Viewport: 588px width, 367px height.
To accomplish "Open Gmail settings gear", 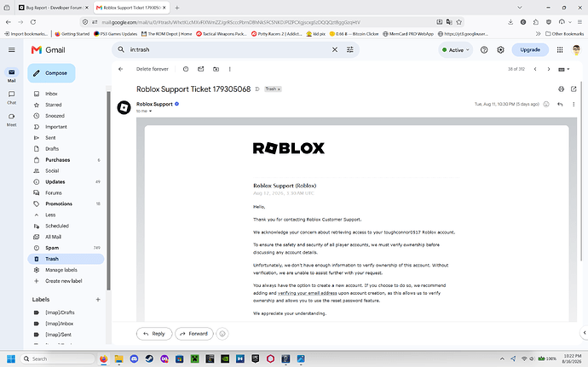I will point(500,50).
